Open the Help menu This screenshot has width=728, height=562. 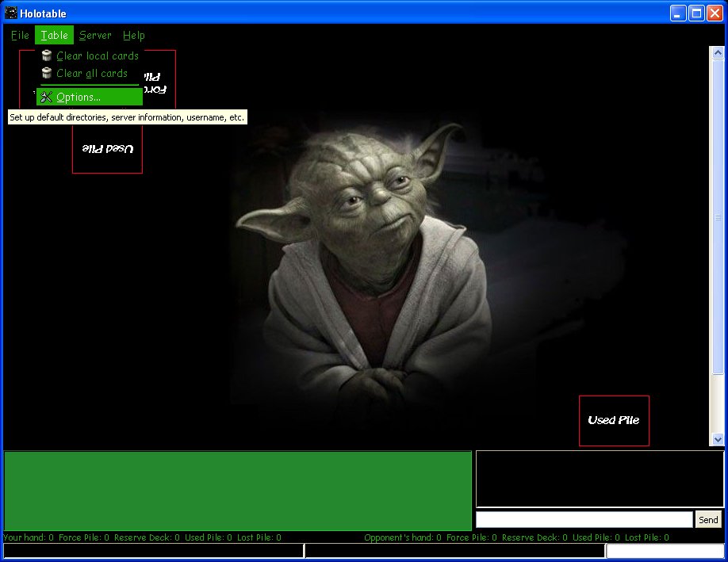[x=134, y=35]
